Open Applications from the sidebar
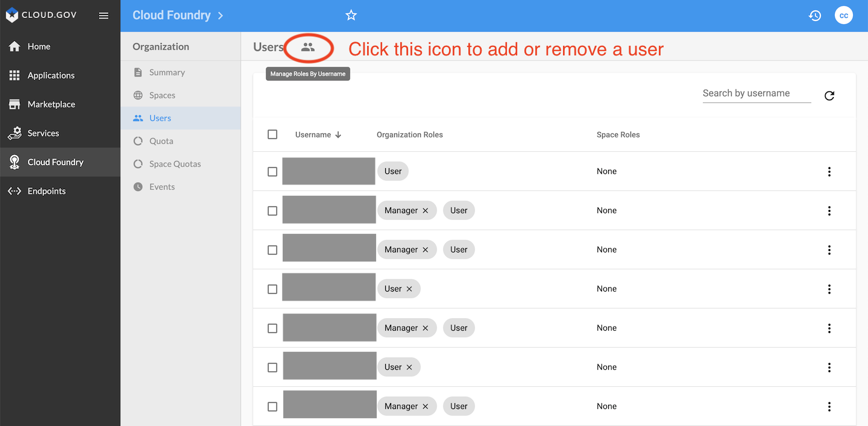 click(60, 75)
